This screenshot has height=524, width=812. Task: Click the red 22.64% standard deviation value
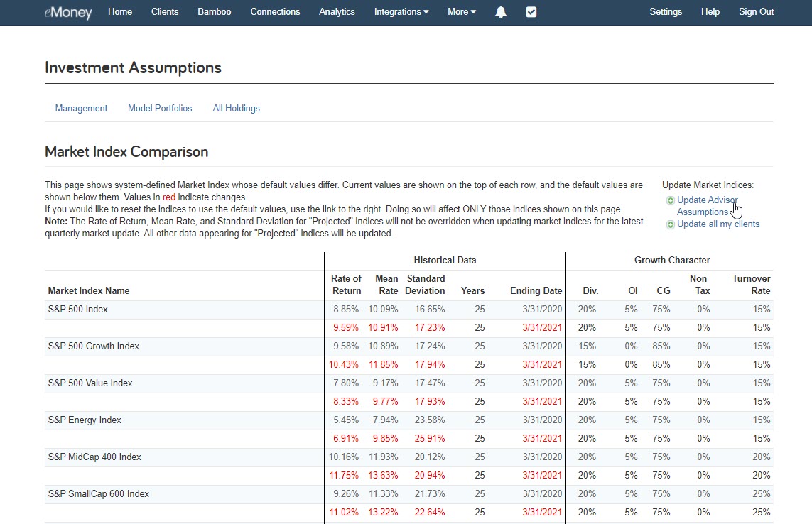coord(430,512)
